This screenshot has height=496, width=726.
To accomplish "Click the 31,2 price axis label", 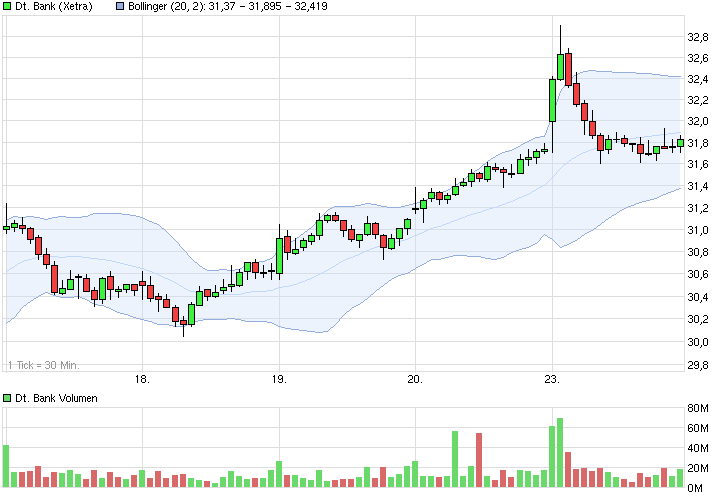I will click(698, 208).
